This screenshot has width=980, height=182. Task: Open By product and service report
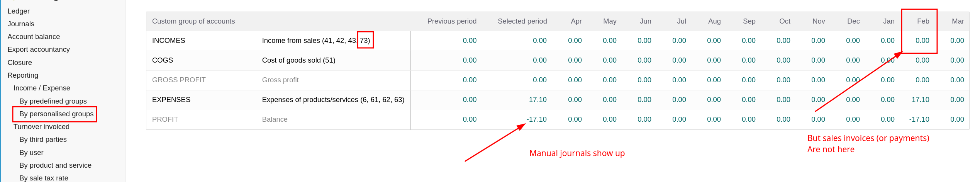(x=55, y=165)
